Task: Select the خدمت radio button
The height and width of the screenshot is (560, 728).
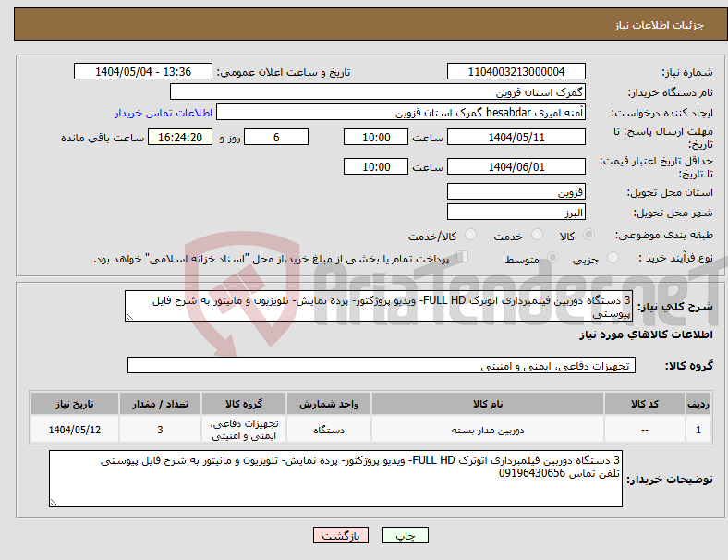Action: click(537, 235)
